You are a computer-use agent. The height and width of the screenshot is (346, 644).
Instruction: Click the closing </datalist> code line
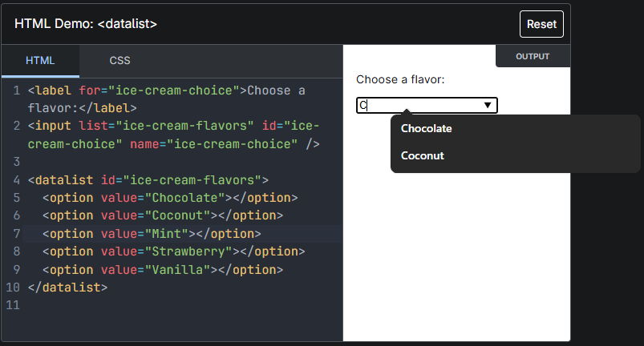67,288
